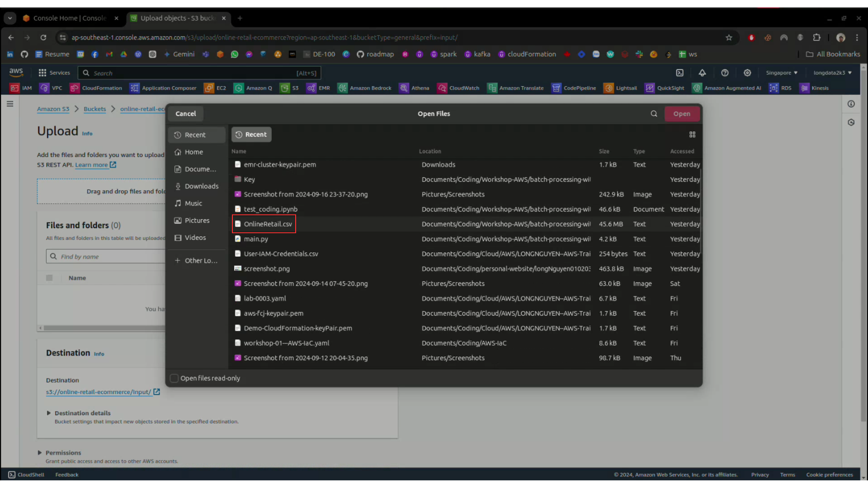Bookmark this page with star icon
This screenshot has height=488, width=868.
pyautogui.click(x=729, y=38)
